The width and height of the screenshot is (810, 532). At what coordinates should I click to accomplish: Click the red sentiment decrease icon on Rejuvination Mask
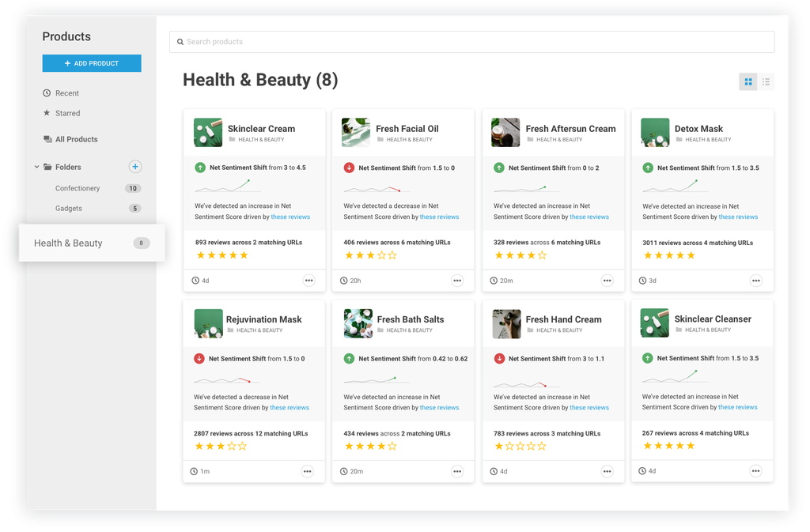click(x=199, y=359)
